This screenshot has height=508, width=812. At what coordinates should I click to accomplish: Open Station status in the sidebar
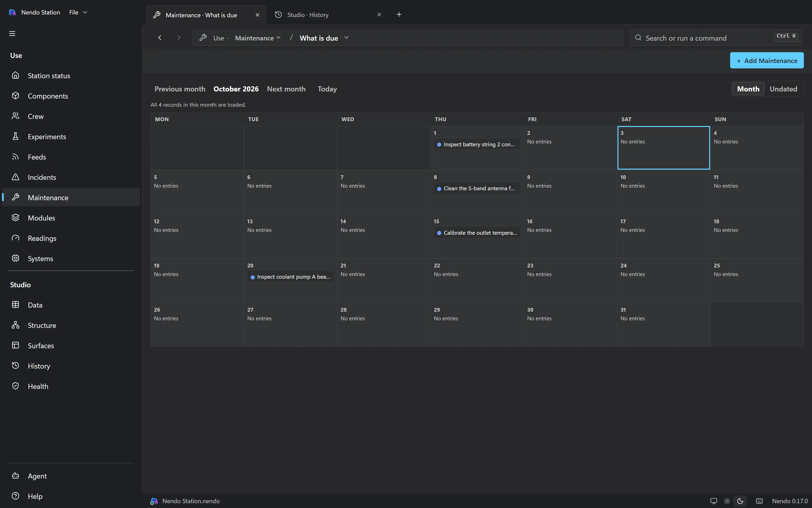[71, 76]
